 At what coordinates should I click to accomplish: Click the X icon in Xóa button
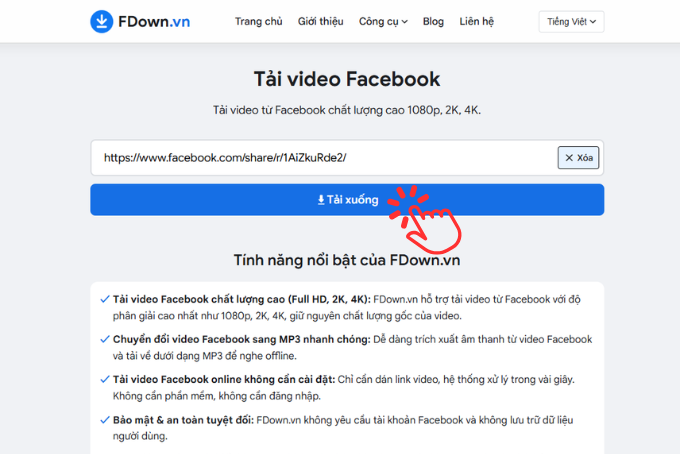pos(569,158)
